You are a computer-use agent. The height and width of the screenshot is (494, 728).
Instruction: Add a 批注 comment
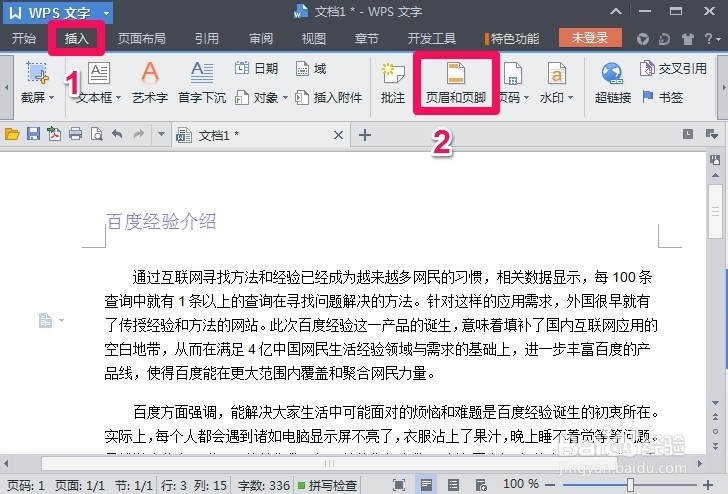pos(393,83)
